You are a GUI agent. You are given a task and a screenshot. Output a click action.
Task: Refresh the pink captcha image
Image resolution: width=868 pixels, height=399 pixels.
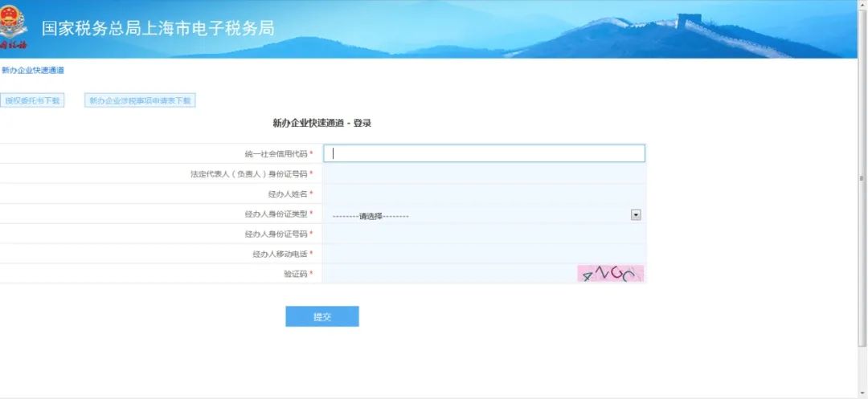(611, 274)
